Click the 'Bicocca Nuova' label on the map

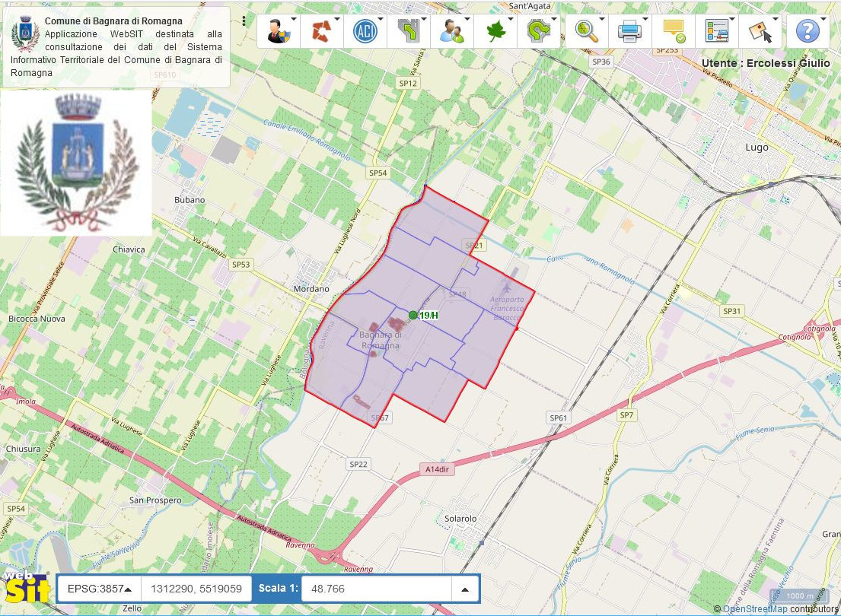click(37, 319)
